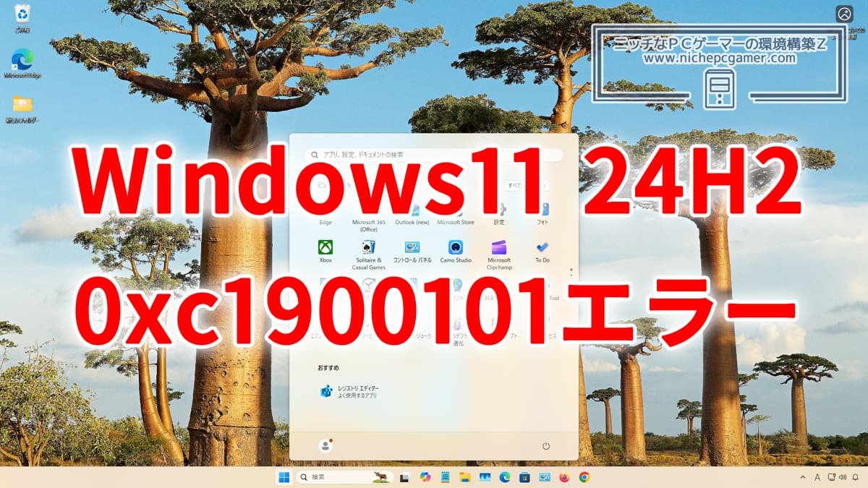This screenshot has width=868, height=488.
Task: Launch Firefox from the taskbar
Action: click(x=564, y=477)
